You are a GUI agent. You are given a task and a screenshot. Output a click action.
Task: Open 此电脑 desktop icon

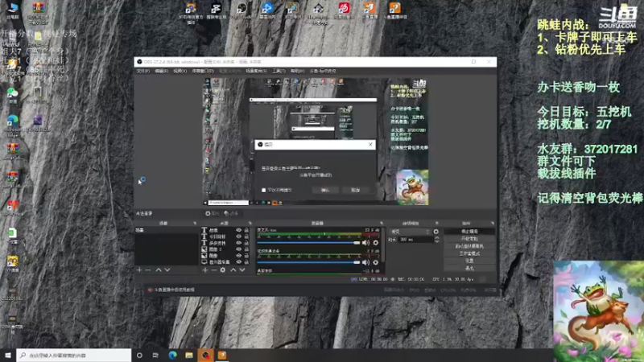point(13,10)
